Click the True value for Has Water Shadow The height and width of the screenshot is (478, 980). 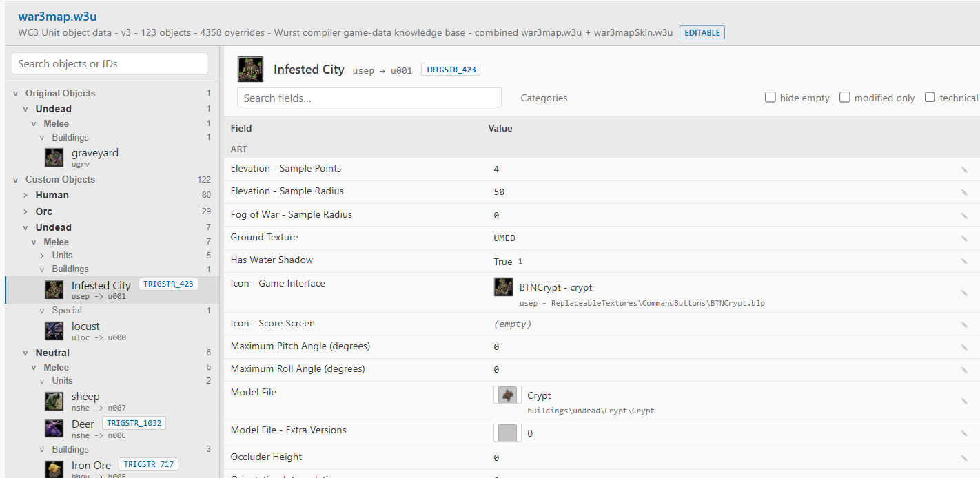(x=503, y=262)
